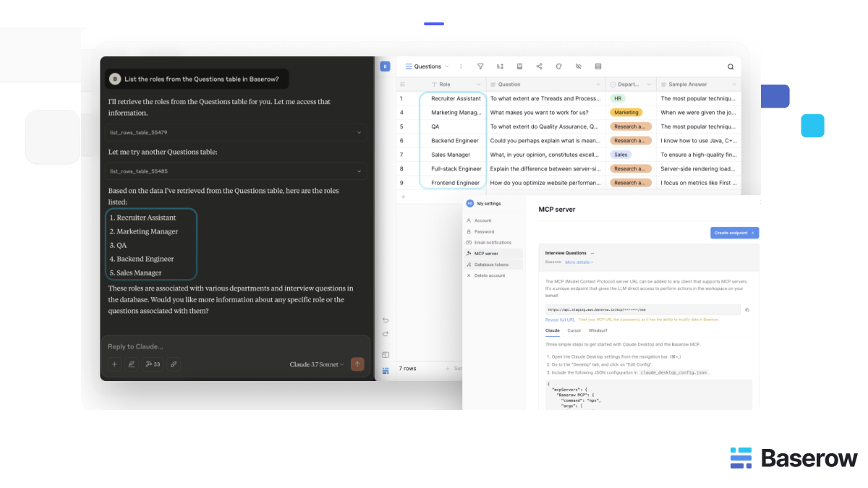The height and width of the screenshot is (488, 868).
Task: Click the Marketing department tag
Action: [626, 113]
